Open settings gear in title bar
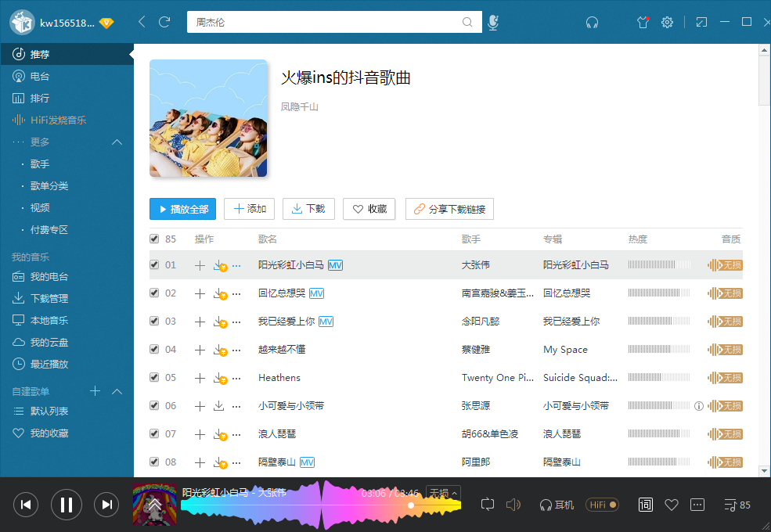Image resolution: width=771 pixels, height=532 pixels. (667, 22)
